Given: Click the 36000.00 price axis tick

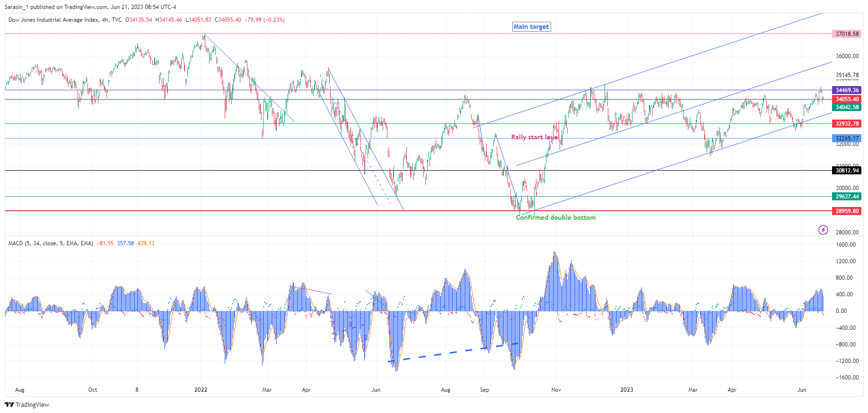Looking at the screenshot, I should coord(847,56).
